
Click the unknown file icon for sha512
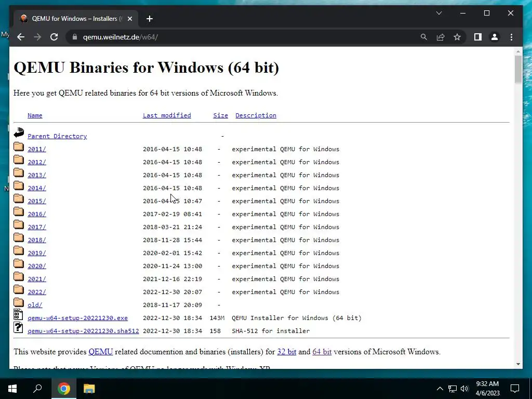pyautogui.click(x=18, y=327)
